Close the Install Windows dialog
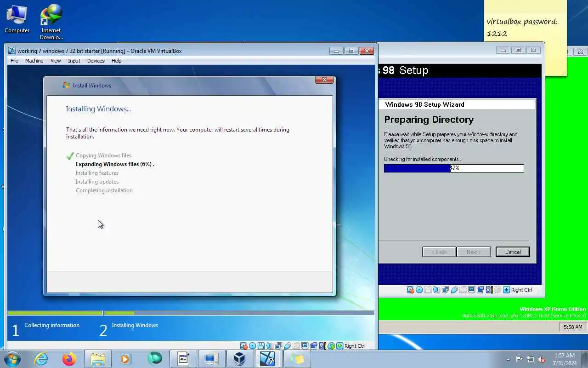 pyautogui.click(x=324, y=80)
